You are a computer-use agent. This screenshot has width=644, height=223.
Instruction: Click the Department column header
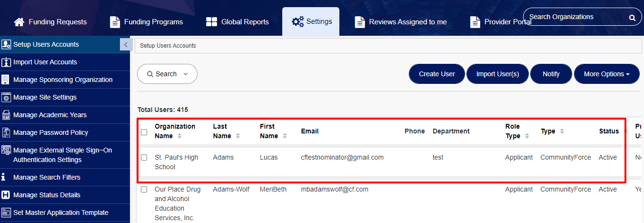(x=451, y=131)
